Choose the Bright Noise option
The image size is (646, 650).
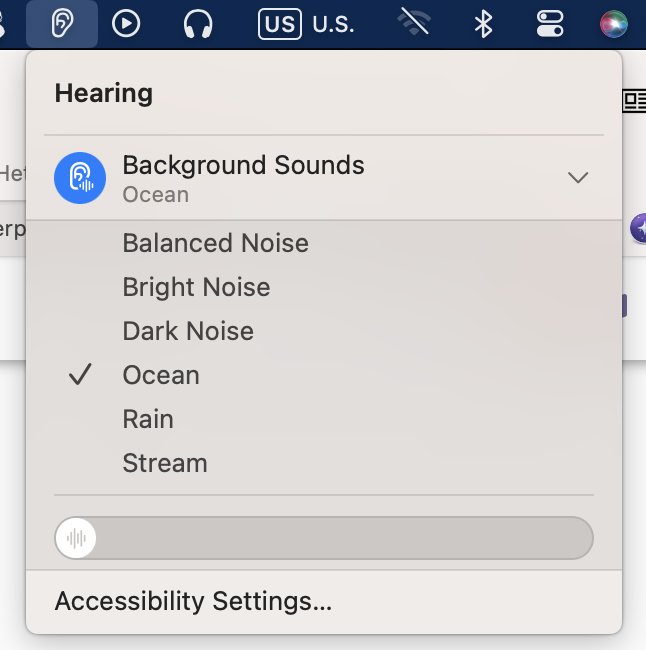click(196, 287)
